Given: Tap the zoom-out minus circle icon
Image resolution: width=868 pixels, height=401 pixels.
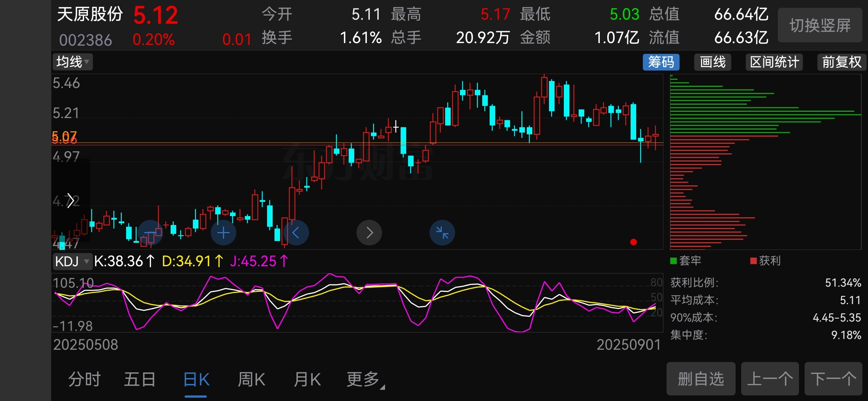Looking at the screenshot, I should pos(151,233).
